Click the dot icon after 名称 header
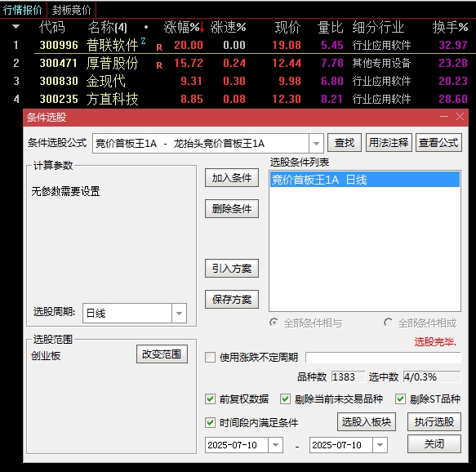 [146, 27]
